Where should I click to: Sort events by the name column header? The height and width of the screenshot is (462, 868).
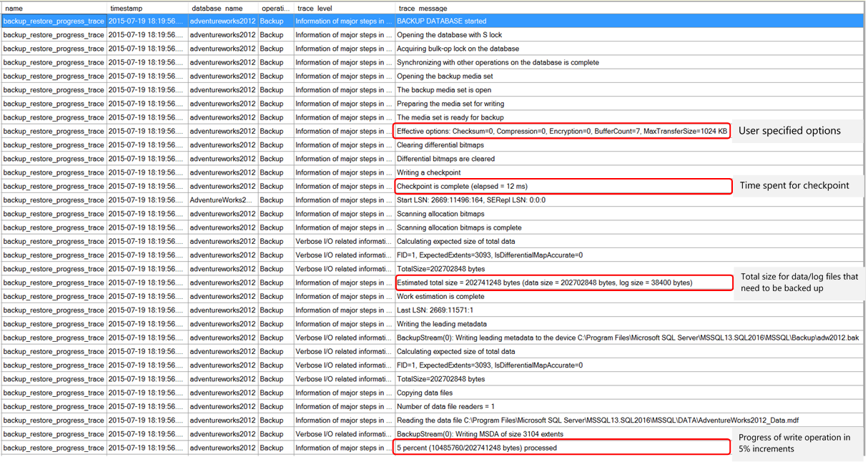click(21, 9)
